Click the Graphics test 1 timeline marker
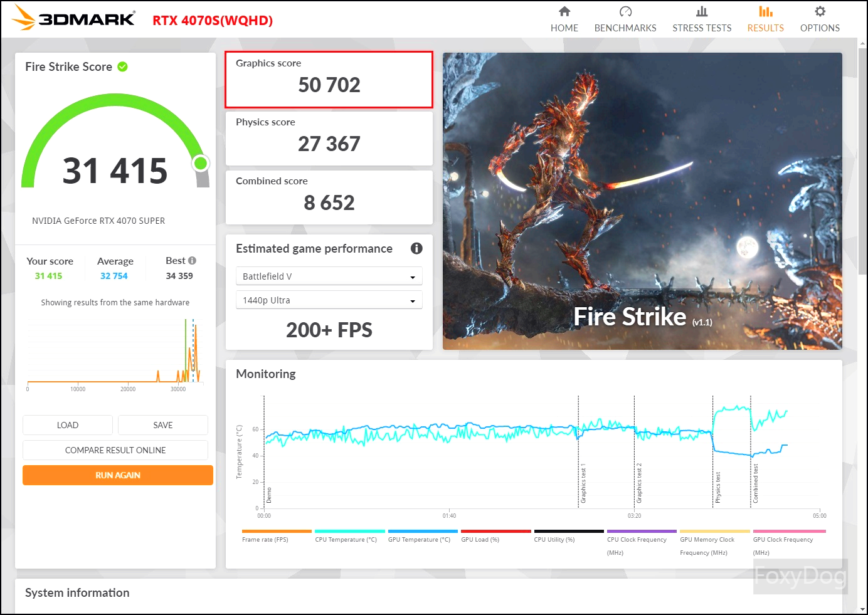The width and height of the screenshot is (868, 615). [x=583, y=483]
